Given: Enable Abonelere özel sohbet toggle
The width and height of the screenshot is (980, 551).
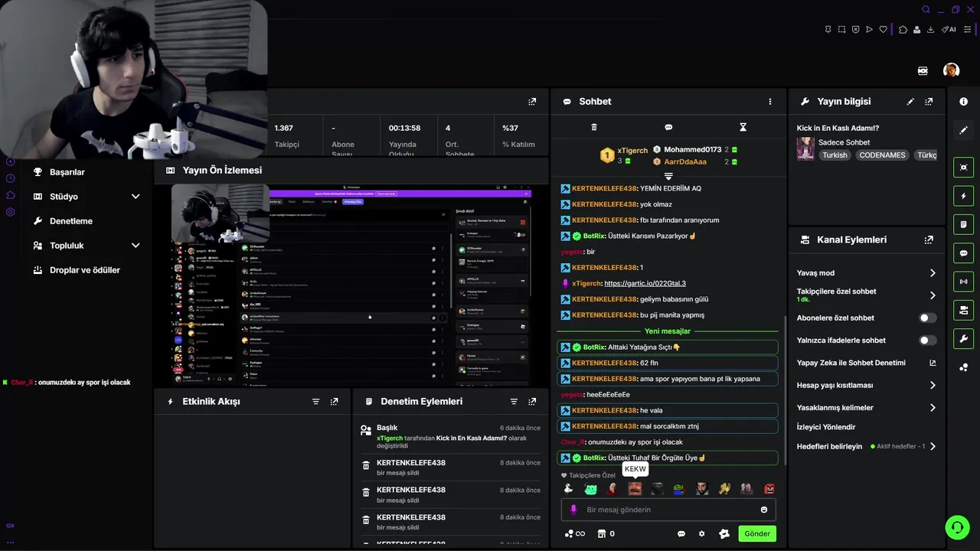Looking at the screenshot, I should (x=927, y=318).
